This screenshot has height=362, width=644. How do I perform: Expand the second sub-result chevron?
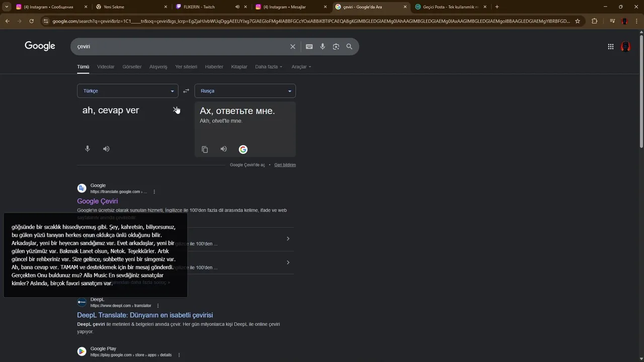(288, 262)
